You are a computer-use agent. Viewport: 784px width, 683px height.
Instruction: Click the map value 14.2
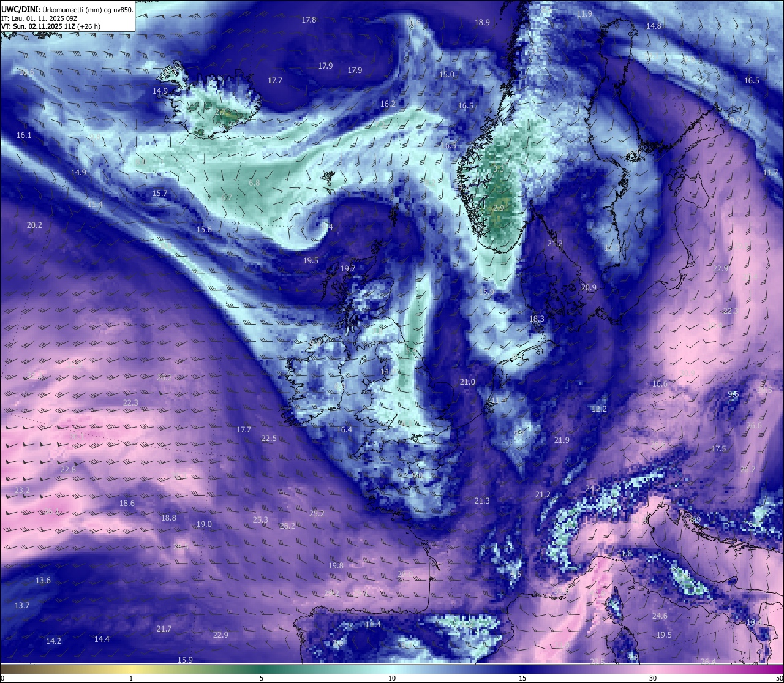53,641
